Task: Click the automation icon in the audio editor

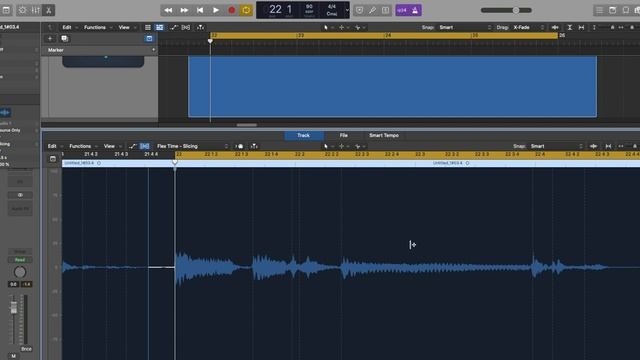Action: (132, 146)
